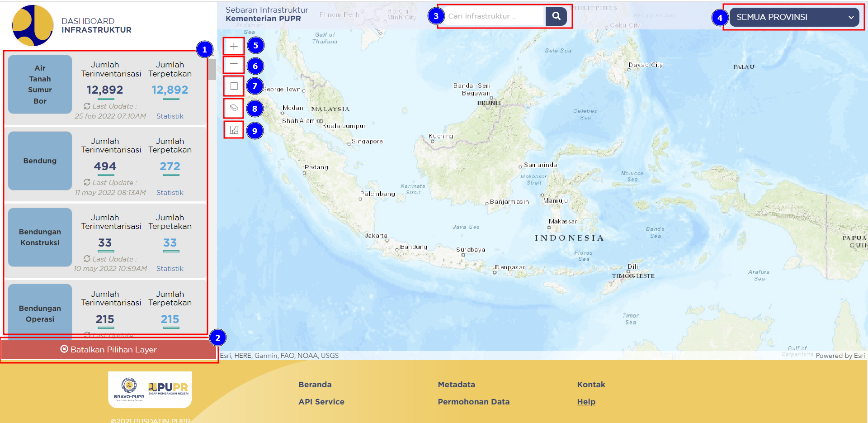Click the cancel icon in Batalkan Pilihan Layer
The image size is (868, 423).
point(64,349)
